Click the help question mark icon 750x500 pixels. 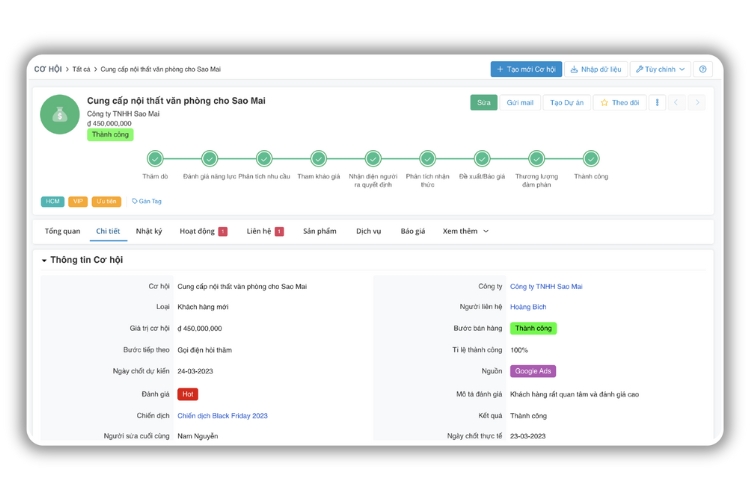point(703,70)
